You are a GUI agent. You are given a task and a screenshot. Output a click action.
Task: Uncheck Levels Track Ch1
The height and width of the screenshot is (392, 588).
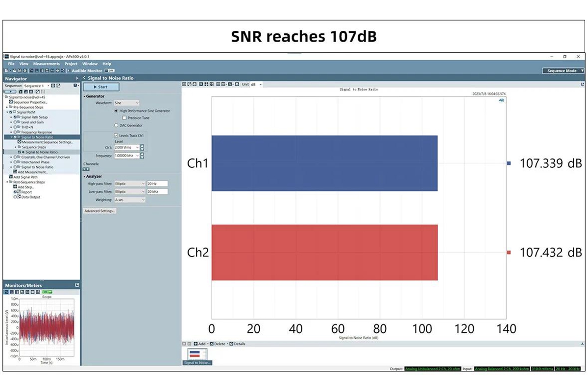tap(116, 136)
